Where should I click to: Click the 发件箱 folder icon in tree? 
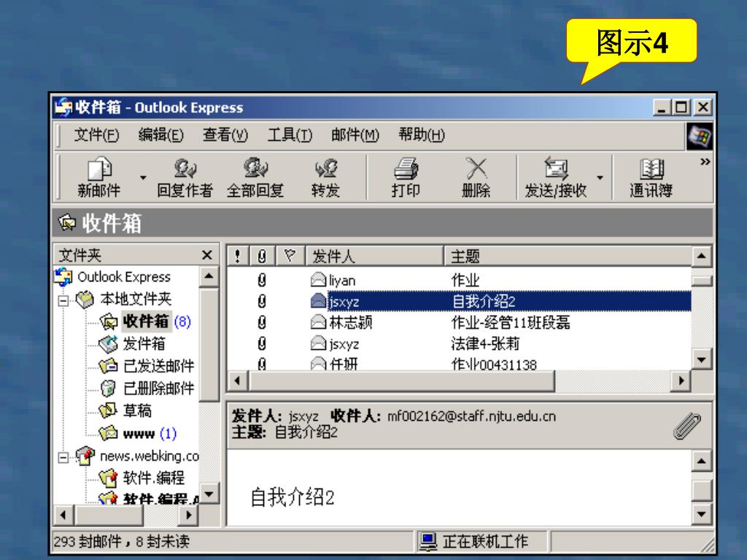point(108,344)
